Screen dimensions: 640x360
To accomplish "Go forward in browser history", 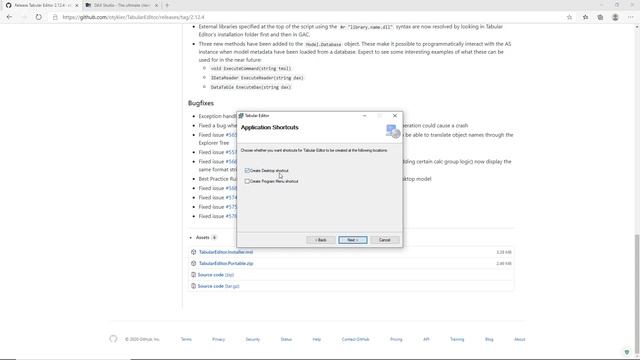I will 24,17.
